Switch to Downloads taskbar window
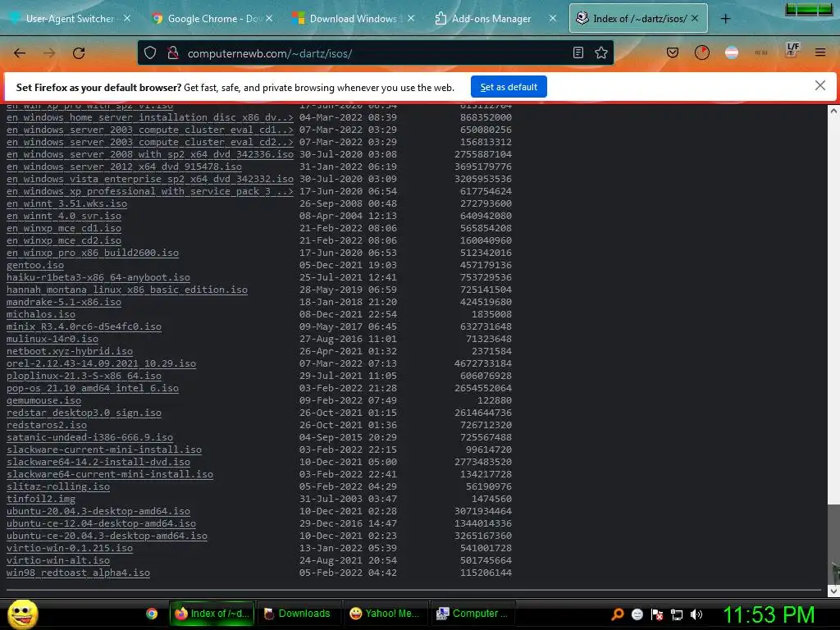840x630 pixels. [298, 614]
